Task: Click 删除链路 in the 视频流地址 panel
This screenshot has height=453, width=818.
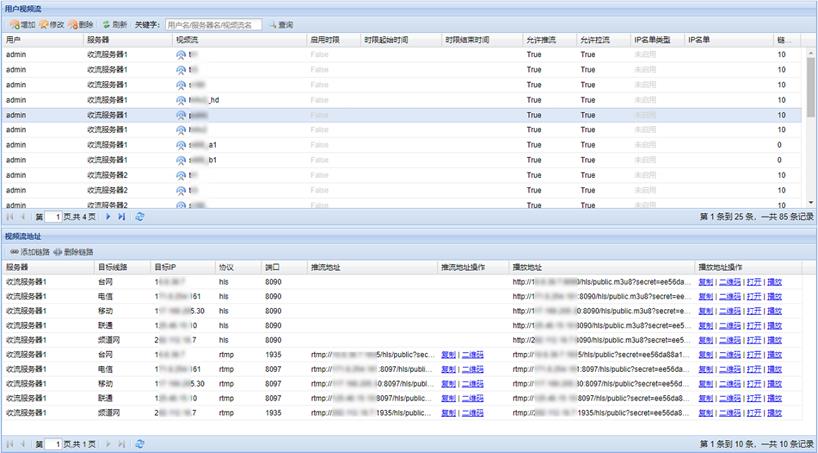Action: tap(73, 252)
